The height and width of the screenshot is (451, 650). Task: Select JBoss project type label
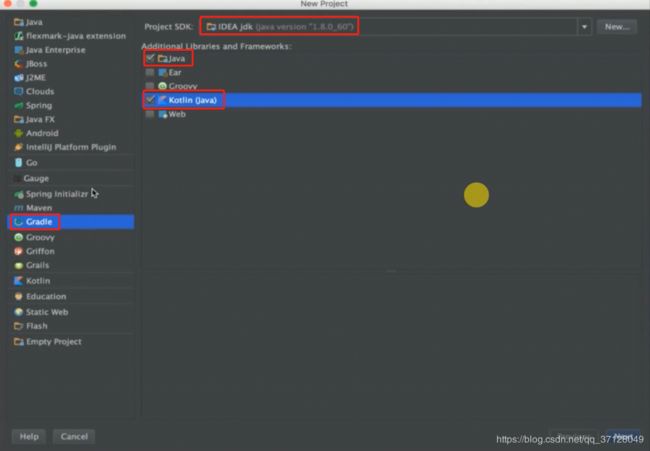[x=36, y=64]
